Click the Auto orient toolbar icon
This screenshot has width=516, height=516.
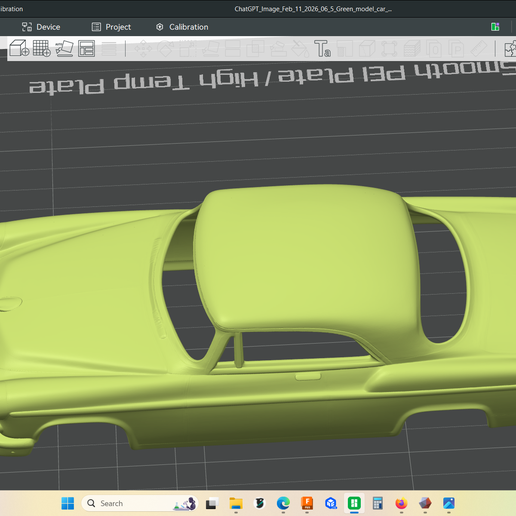pos(64,49)
